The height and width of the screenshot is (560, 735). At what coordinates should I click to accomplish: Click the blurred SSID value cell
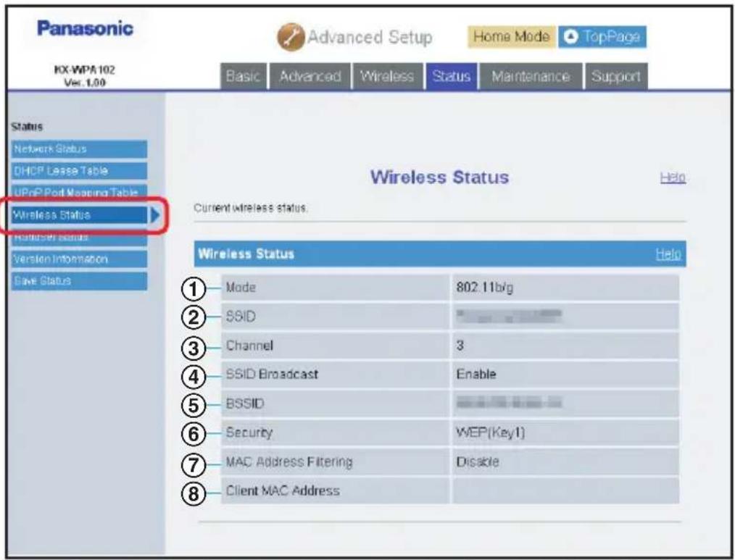point(565,317)
